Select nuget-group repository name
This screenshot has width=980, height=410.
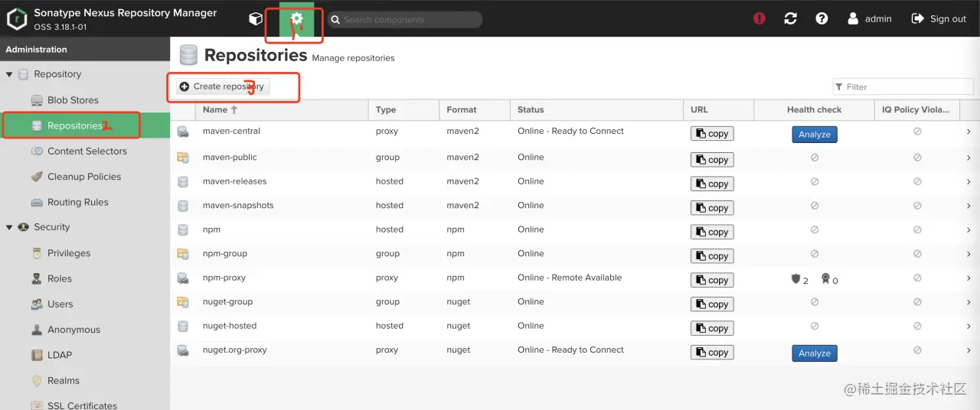click(x=227, y=301)
